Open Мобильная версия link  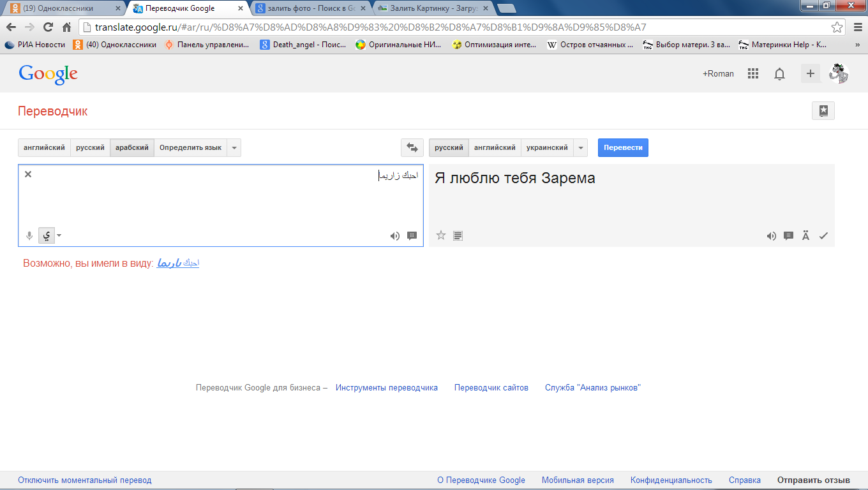(578, 480)
